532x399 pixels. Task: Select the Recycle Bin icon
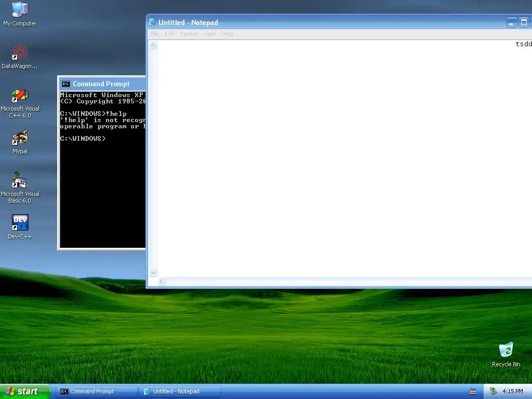pyautogui.click(x=506, y=354)
